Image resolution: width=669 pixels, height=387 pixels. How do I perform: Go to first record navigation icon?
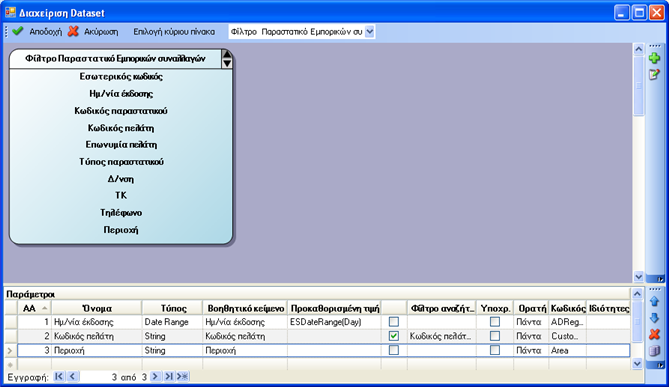[x=59, y=376]
